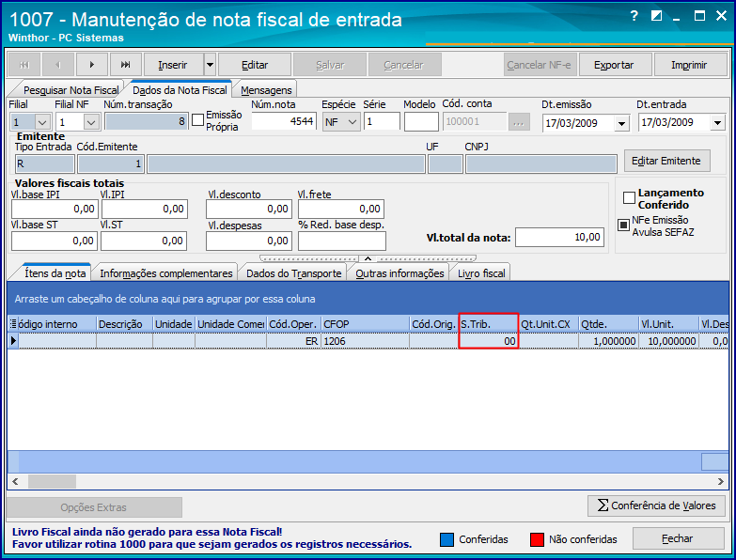This screenshot has width=736, height=560.
Task: Open Informações complementares tab
Action: [166, 273]
